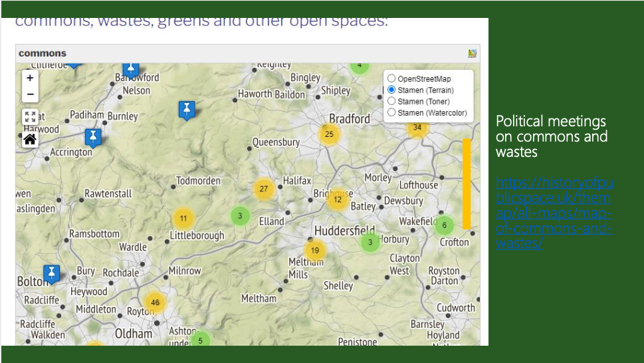
Task: Expand the cluster of 46 near Oldham
Action: point(155,302)
